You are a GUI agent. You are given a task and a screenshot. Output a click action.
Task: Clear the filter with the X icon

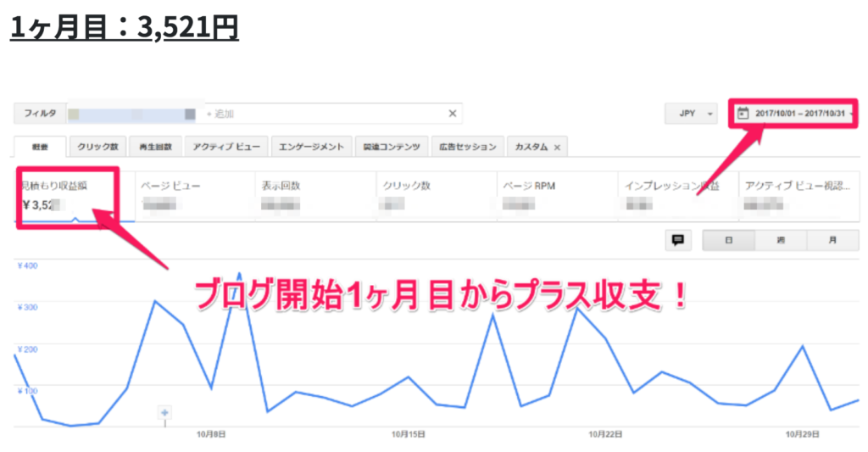[452, 114]
